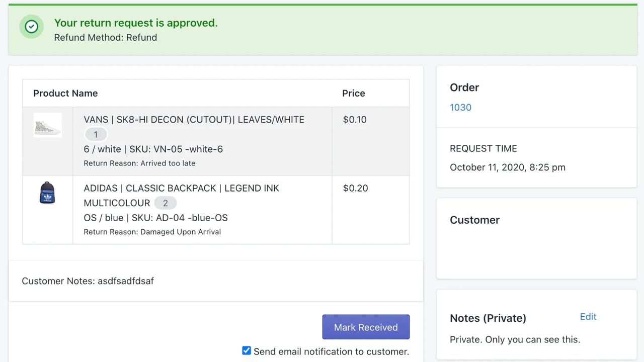
Task: Select the Price column header
Action: [354, 93]
